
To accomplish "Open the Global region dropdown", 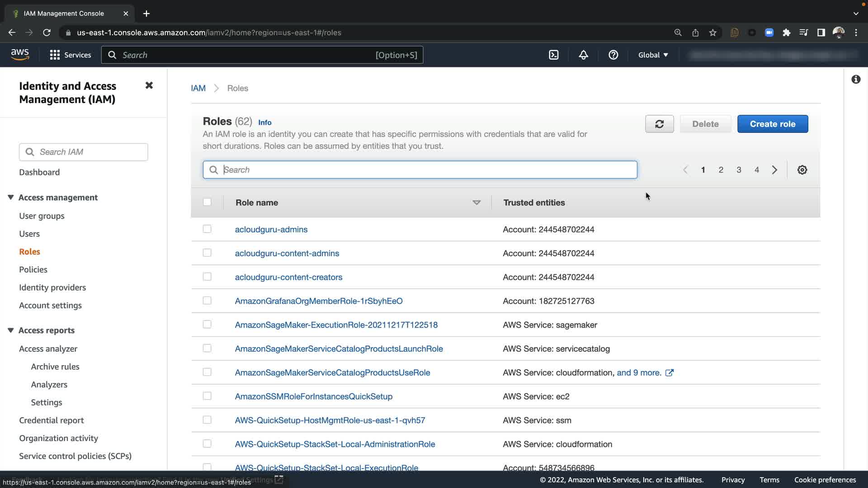I will 653,55.
